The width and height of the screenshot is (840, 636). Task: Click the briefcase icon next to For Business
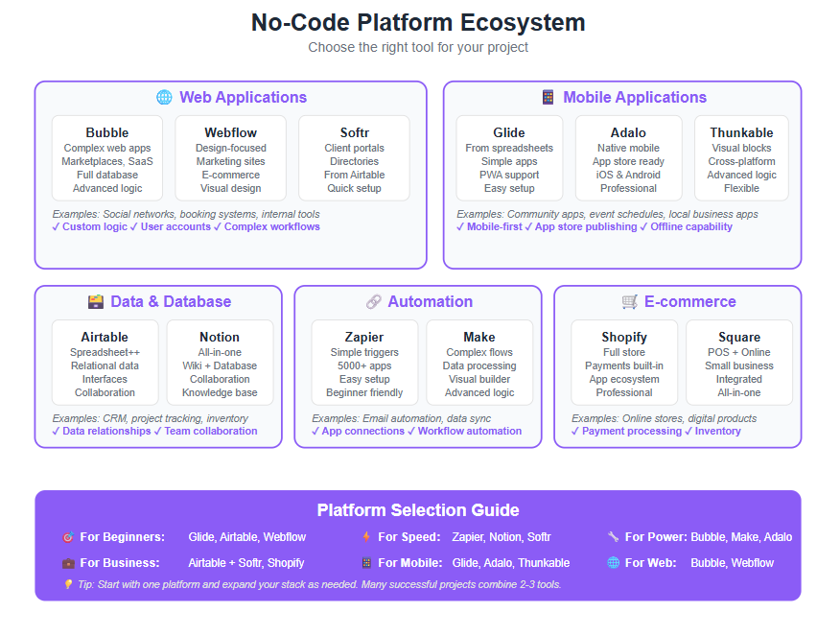68,563
